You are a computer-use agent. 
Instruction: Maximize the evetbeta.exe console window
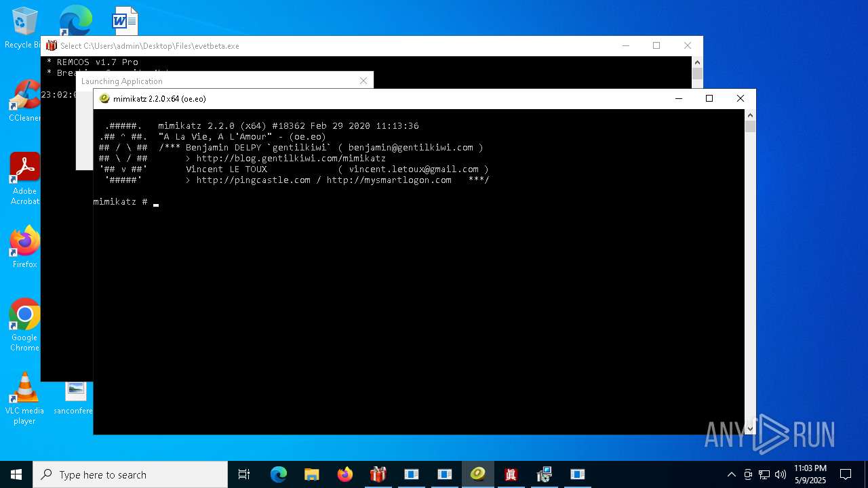pyautogui.click(x=656, y=45)
